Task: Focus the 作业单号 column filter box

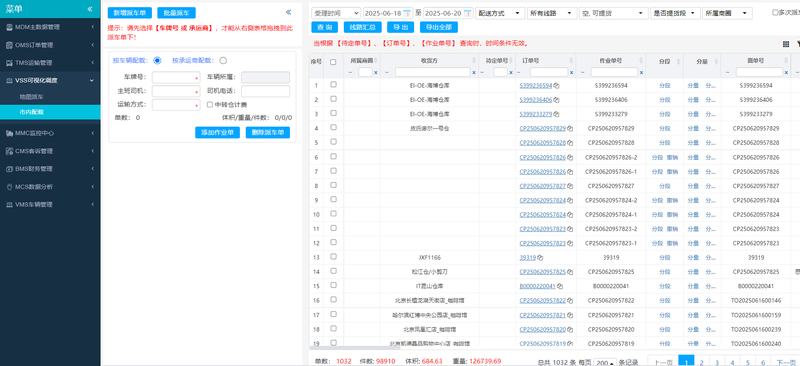Action: [x=614, y=72]
